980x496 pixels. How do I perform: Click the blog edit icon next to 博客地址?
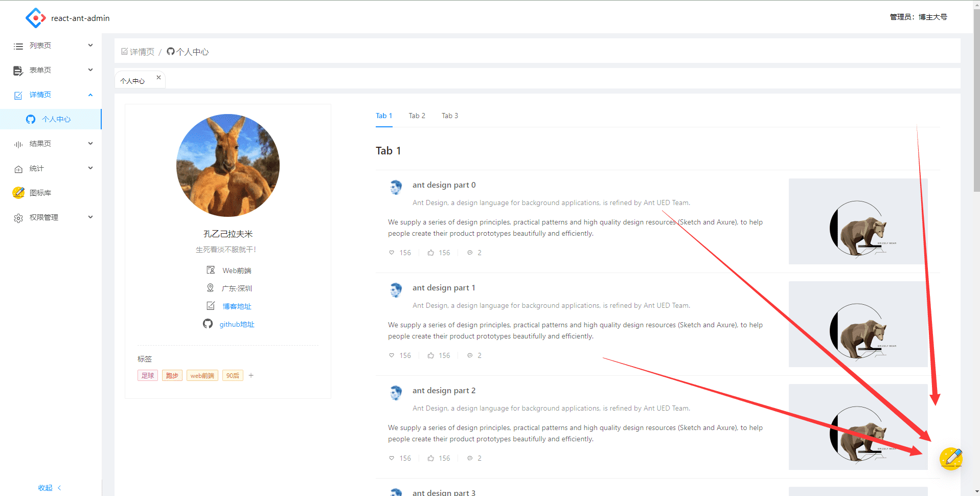(x=211, y=306)
